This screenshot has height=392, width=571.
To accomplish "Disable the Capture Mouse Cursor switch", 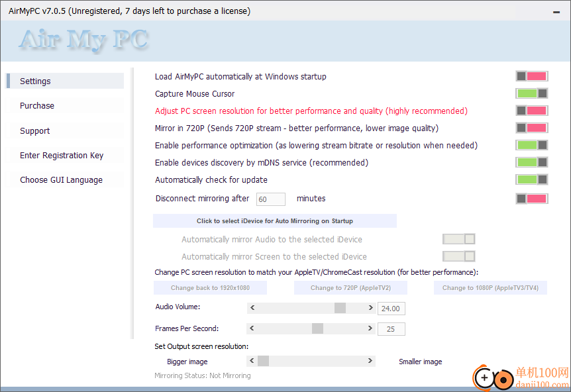I will pyautogui.click(x=532, y=93).
